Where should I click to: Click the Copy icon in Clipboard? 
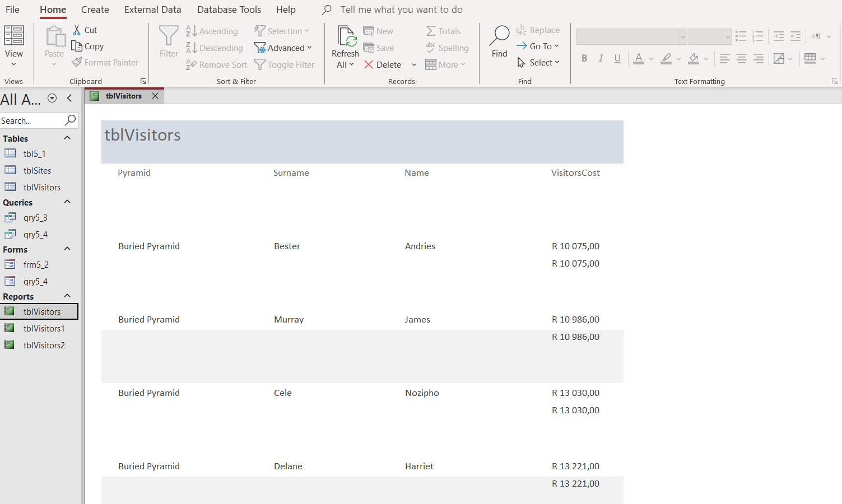[77, 46]
